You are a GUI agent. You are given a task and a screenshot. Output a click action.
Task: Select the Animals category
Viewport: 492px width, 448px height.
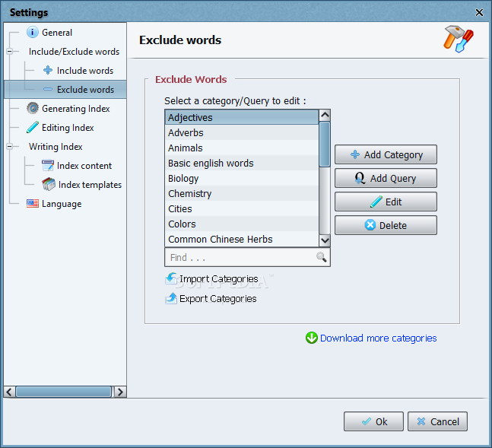tap(242, 148)
